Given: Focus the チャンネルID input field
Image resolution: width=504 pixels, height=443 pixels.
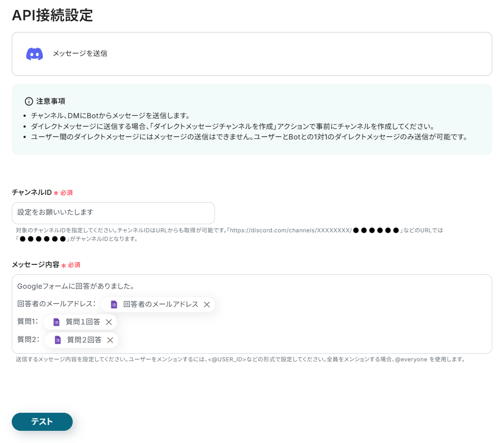Looking at the screenshot, I should [x=113, y=213].
